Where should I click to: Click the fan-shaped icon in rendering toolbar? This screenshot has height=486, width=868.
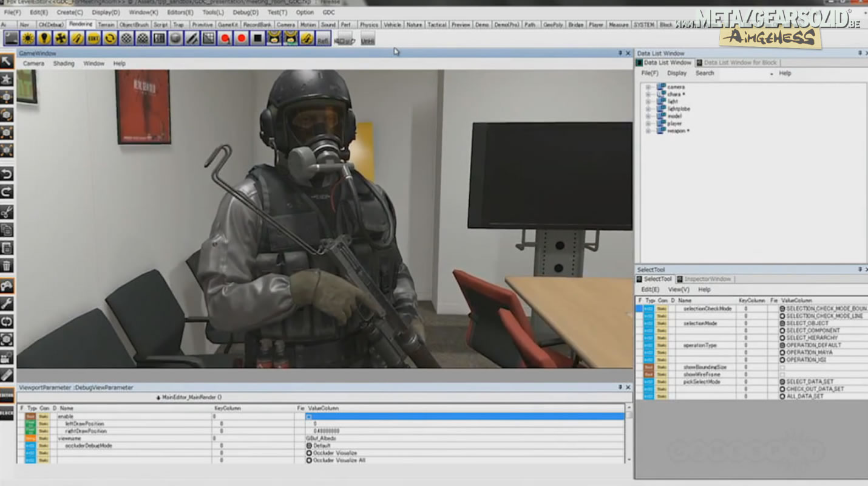(61, 38)
